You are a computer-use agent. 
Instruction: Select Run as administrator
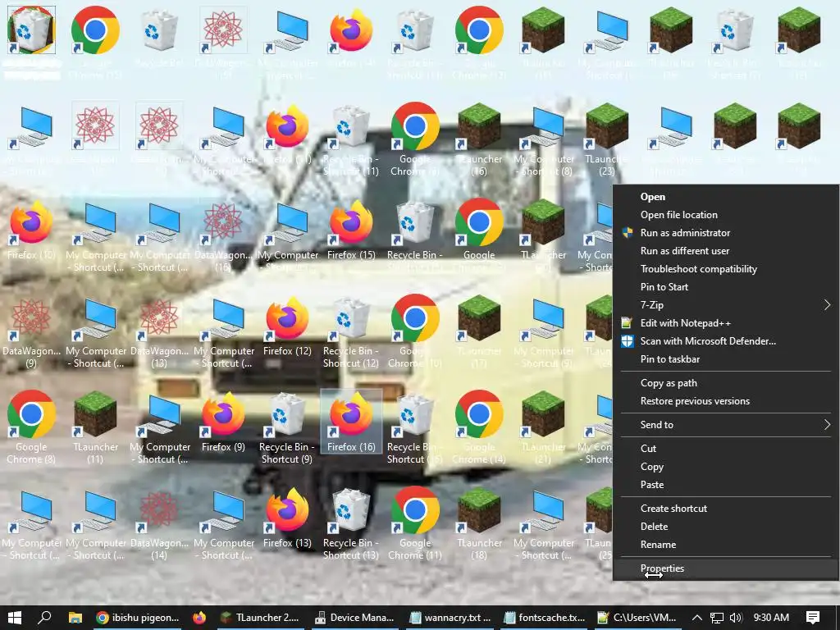pos(726,233)
